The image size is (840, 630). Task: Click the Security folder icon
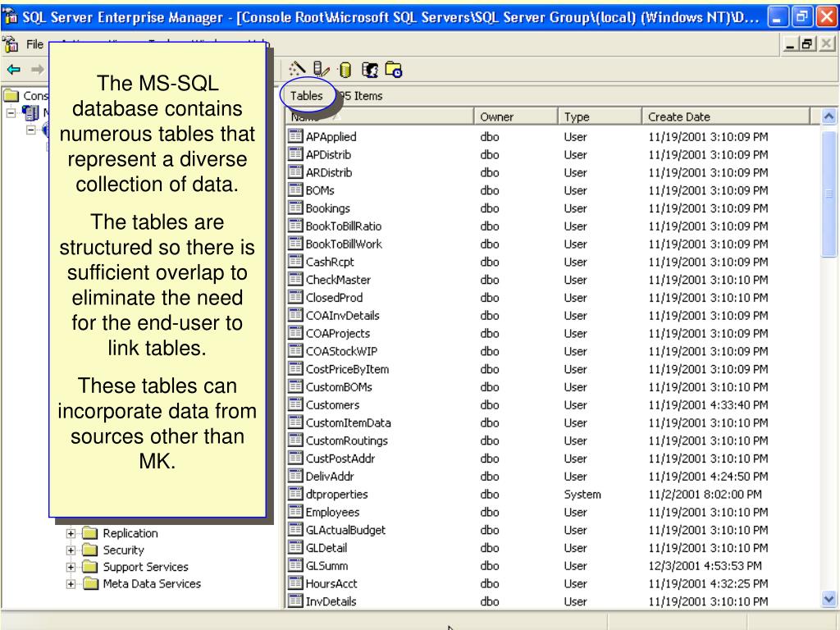tap(90, 550)
